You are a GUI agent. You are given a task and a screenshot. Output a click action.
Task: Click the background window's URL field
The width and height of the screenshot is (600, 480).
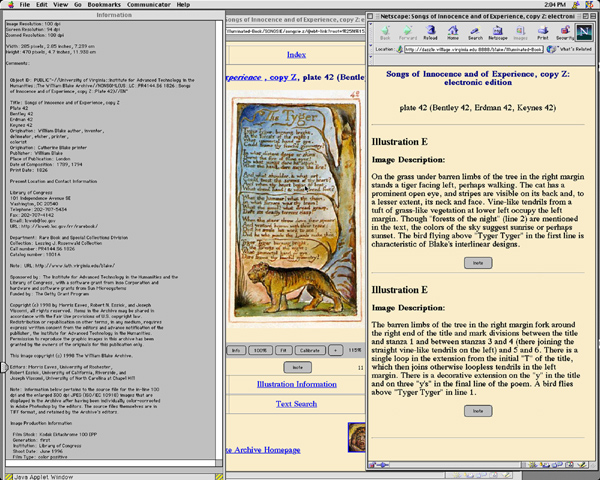296,32
